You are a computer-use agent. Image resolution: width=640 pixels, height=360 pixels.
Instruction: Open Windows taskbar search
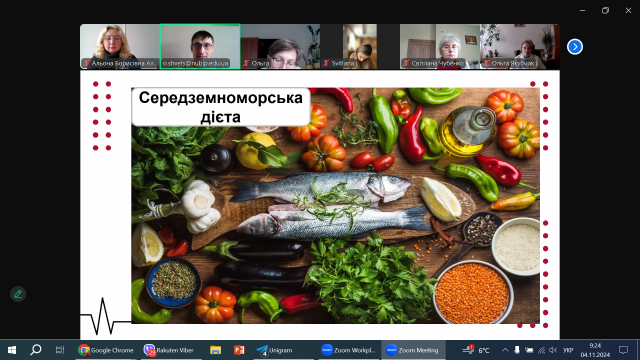point(36,350)
